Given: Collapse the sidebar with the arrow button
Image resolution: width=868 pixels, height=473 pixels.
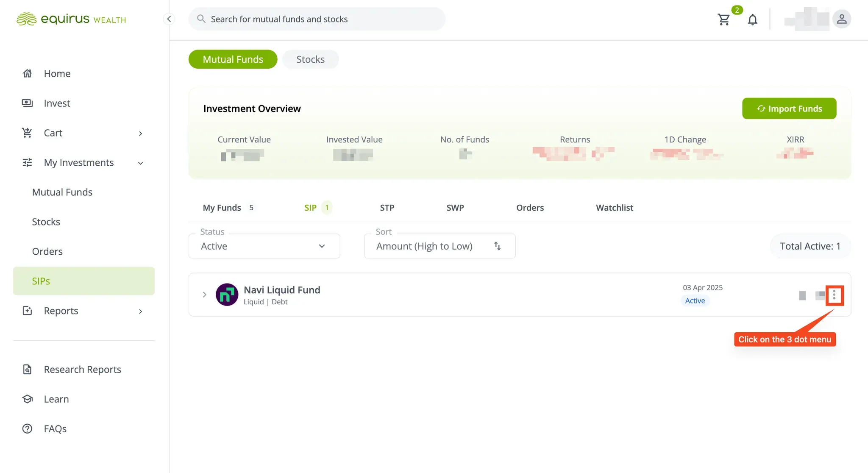Looking at the screenshot, I should coord(169,19).
